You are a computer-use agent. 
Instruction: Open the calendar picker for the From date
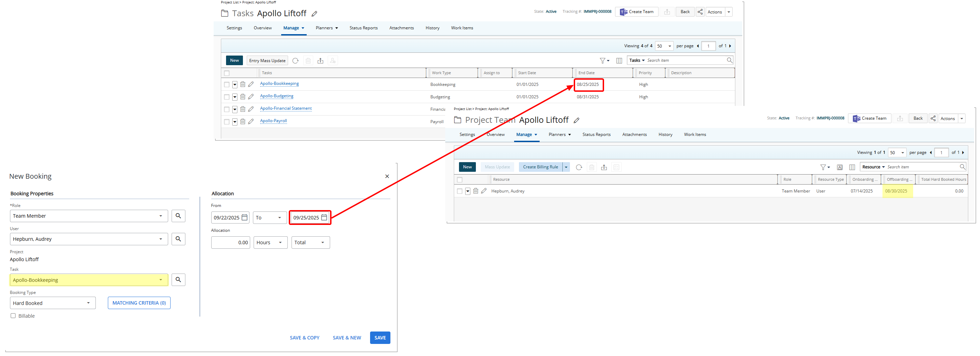[x=245, y=217]
